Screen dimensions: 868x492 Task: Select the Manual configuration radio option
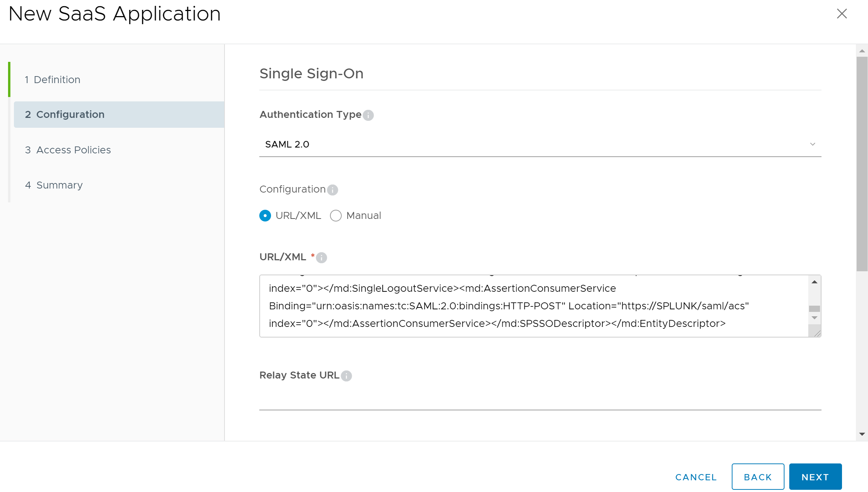pyautogui.click(x=336, y=216)
